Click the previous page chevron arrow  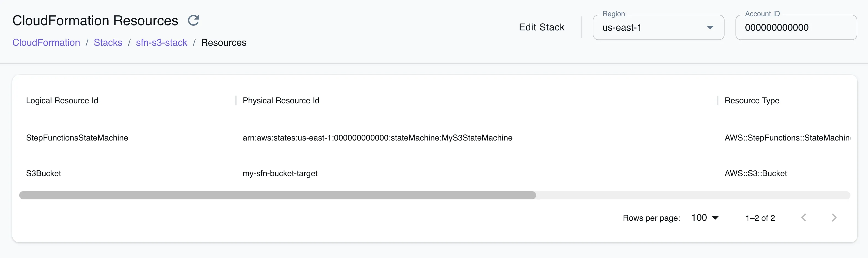pos(804,218)
